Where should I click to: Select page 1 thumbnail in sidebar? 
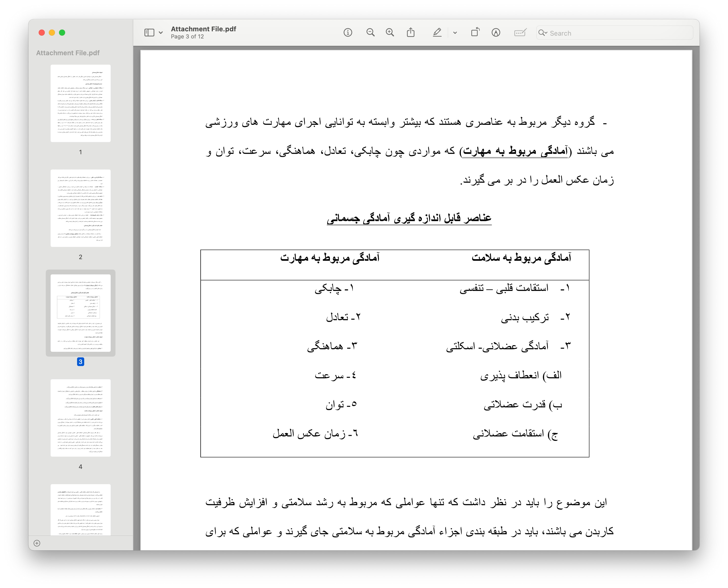81,103
